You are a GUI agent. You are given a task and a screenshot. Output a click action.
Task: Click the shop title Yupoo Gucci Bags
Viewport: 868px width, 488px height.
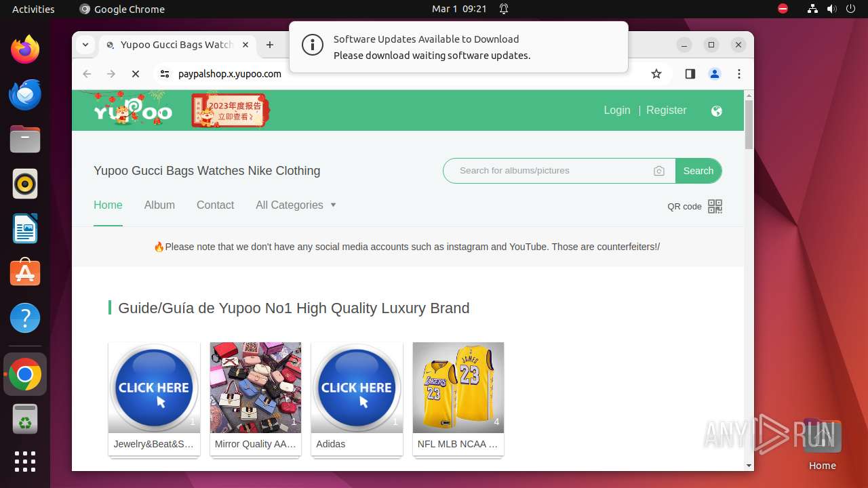click(x=207, y=171)
